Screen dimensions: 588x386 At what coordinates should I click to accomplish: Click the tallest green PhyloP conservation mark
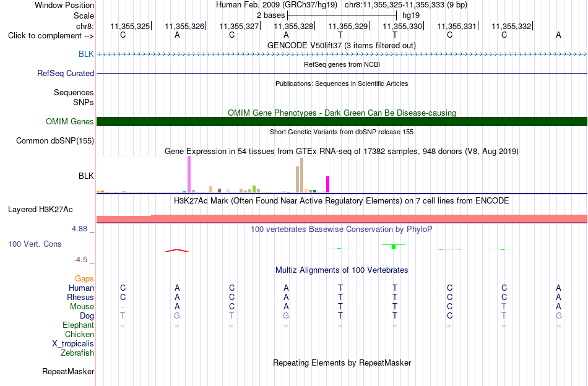(x=394, y=247)
